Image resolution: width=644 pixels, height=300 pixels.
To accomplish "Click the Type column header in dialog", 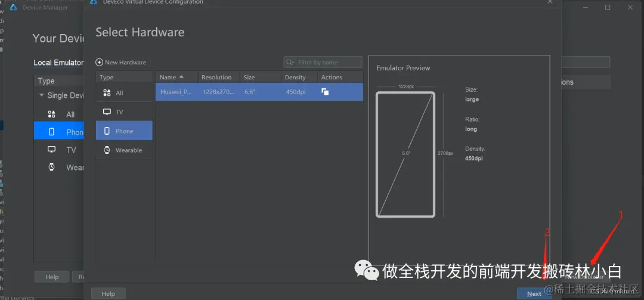I will pos(125,78).
